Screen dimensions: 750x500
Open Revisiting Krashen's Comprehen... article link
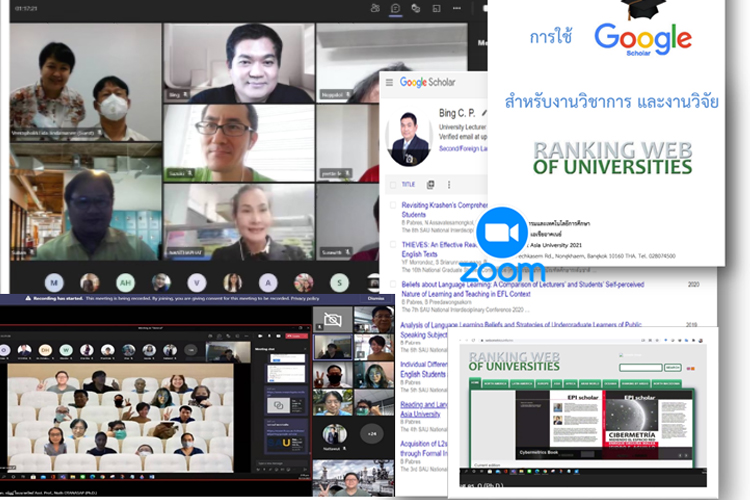tap(444, 210)
